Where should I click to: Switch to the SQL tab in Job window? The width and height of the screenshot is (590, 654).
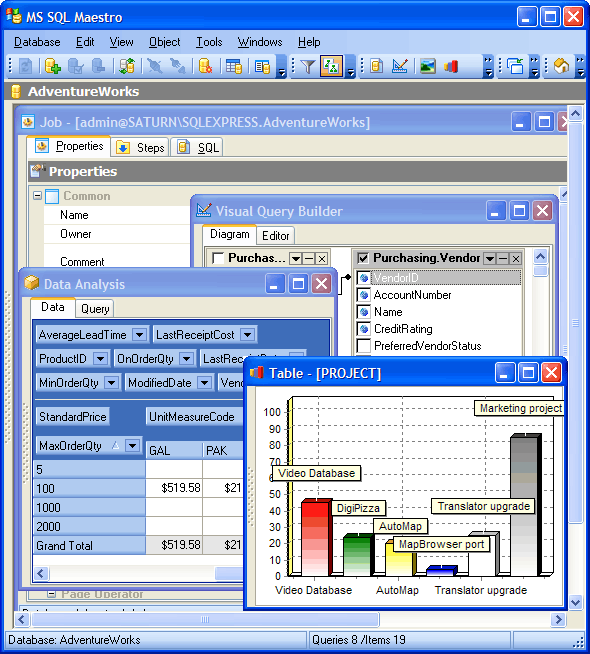pyautogui.click(x=197, y=148)
